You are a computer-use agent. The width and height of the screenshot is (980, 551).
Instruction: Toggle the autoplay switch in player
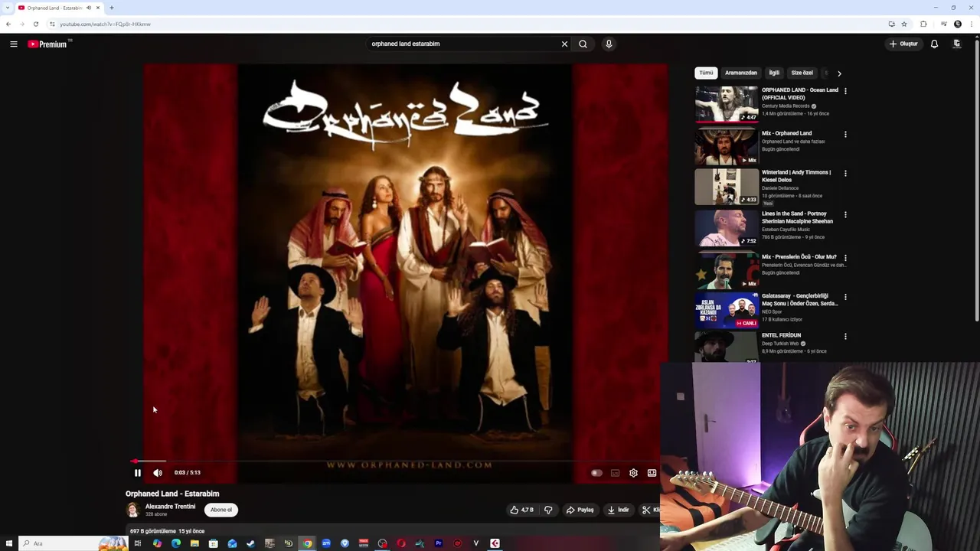tap(596, 473)
